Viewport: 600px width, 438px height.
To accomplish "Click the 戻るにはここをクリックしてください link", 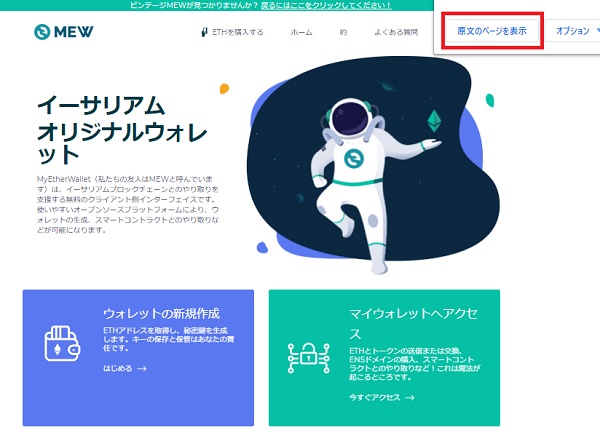I will tap(326, 5).
